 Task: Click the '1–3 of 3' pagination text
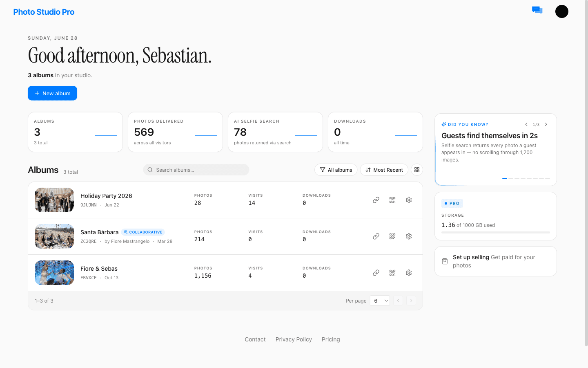pos(44,301)
